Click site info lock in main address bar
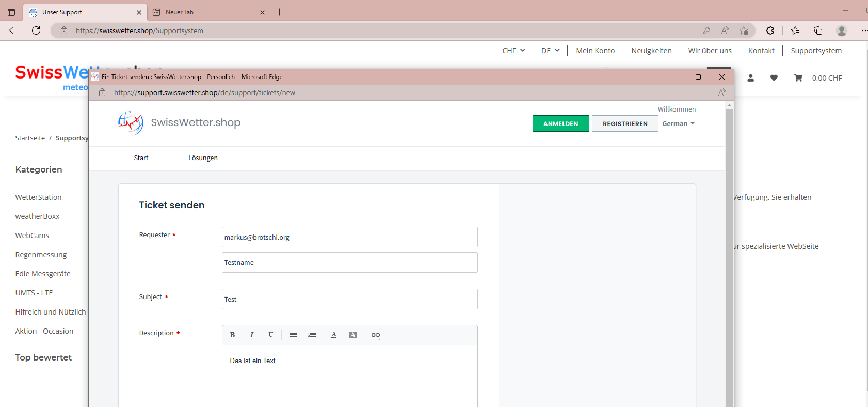868x407 pixels. click(x=64, y=30)
